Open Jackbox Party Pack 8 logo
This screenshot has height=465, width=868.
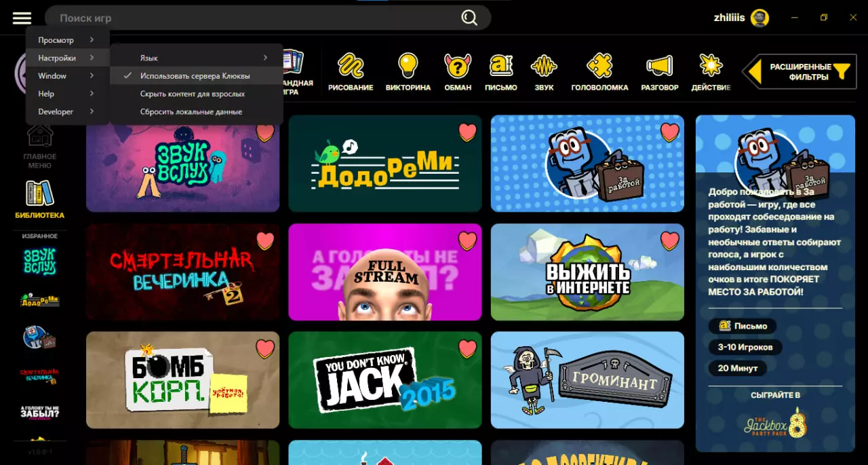coord(775,422)
